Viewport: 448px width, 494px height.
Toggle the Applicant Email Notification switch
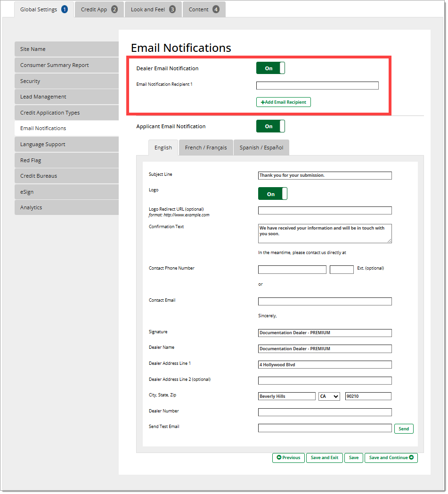270,126
